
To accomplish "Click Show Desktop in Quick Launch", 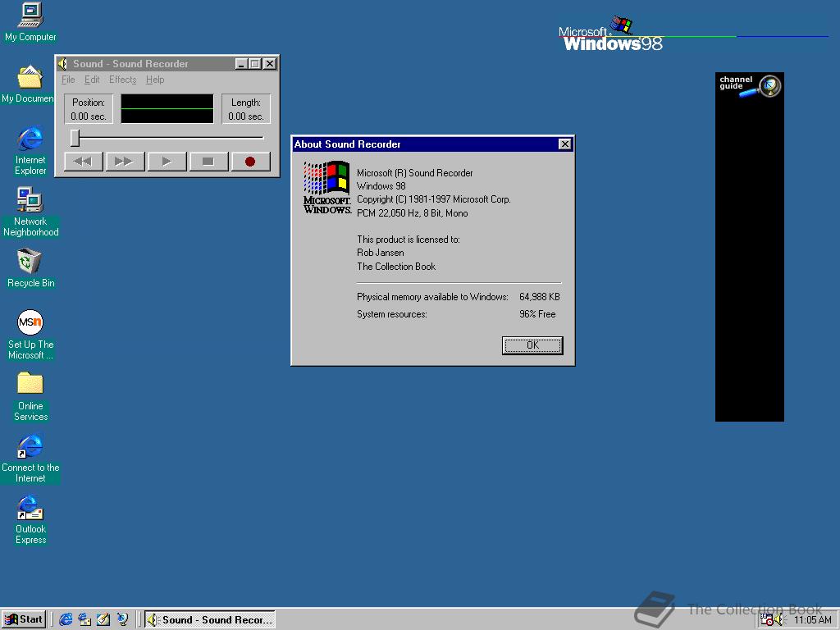I will tap(103, 620).
